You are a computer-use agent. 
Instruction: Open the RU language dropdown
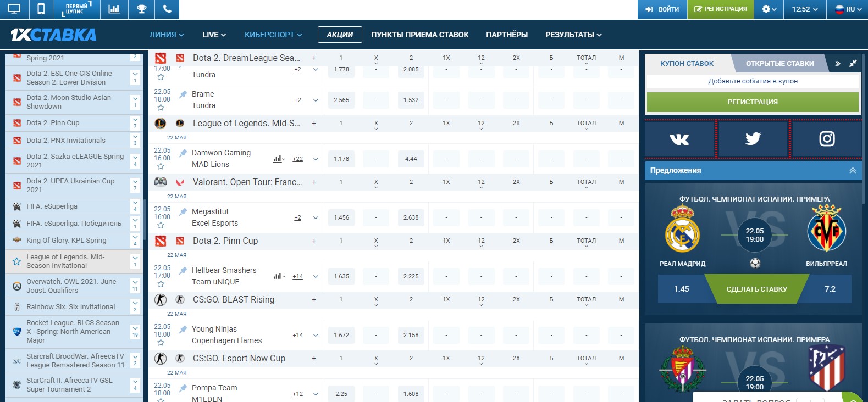[848, 9]
